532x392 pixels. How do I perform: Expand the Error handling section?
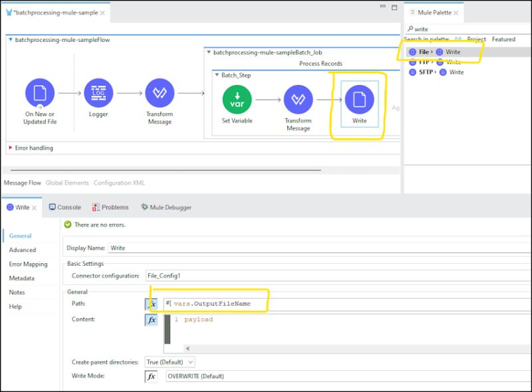pos(11,147)
